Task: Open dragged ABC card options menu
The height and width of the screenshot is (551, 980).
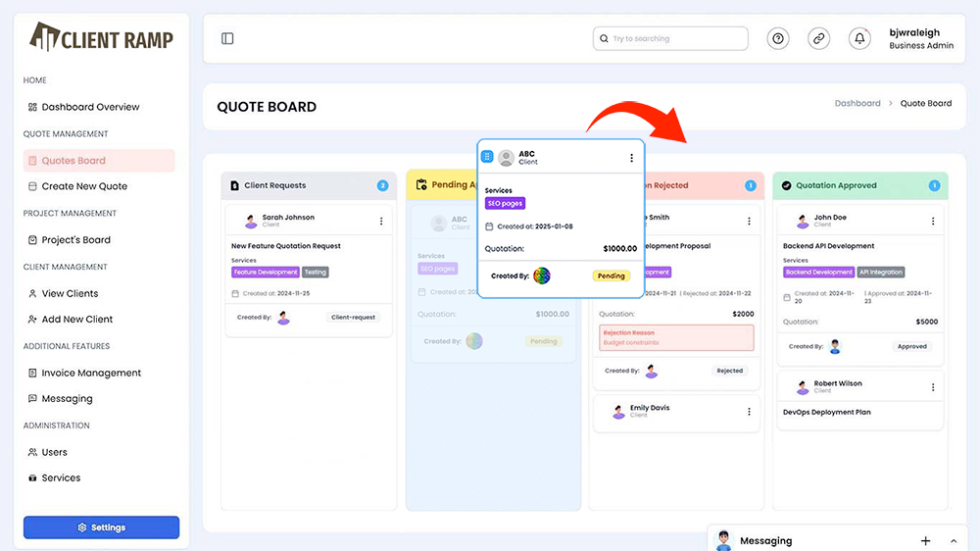Action: (631, 158)
